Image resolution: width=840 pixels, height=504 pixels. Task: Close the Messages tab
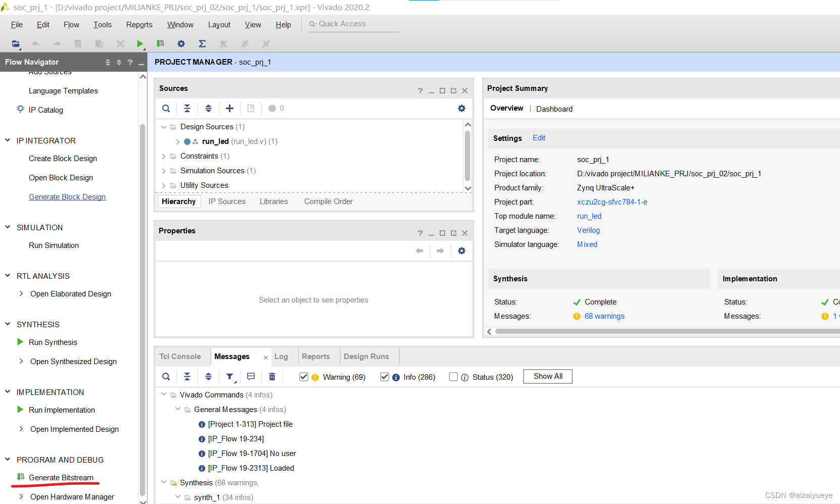point(266,358)
